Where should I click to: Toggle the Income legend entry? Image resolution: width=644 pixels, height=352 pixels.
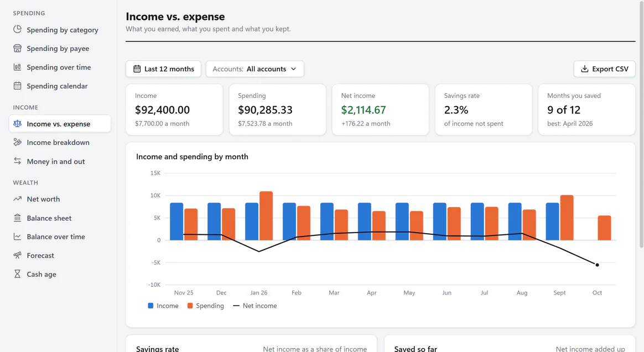point(163,306)
